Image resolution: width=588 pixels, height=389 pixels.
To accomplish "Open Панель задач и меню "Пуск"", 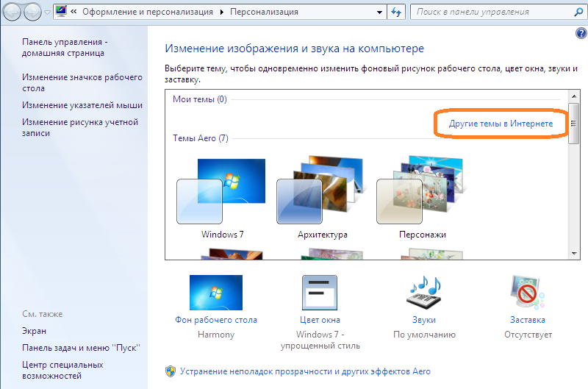I will coord(81,348).
